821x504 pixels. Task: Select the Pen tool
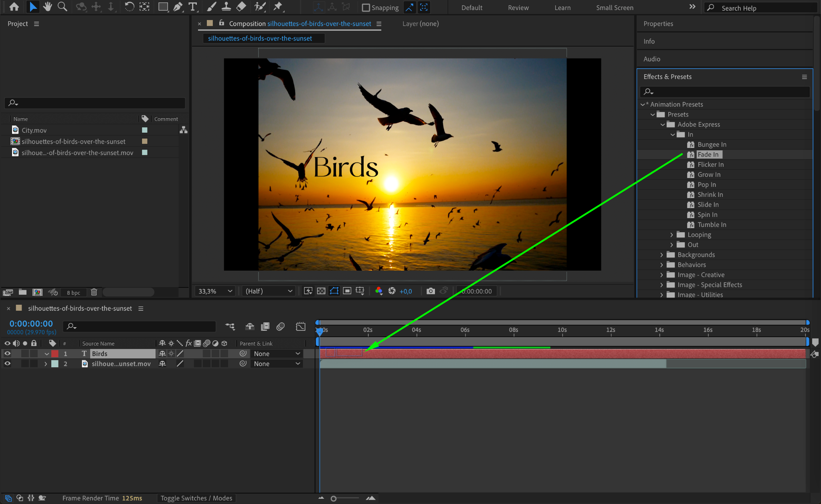pos(178,6)
